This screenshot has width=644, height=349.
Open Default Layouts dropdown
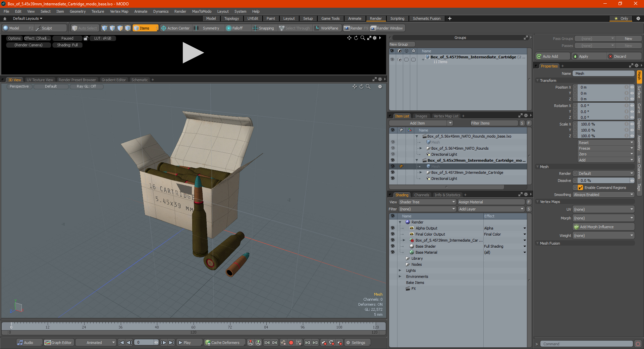[28, 18]
